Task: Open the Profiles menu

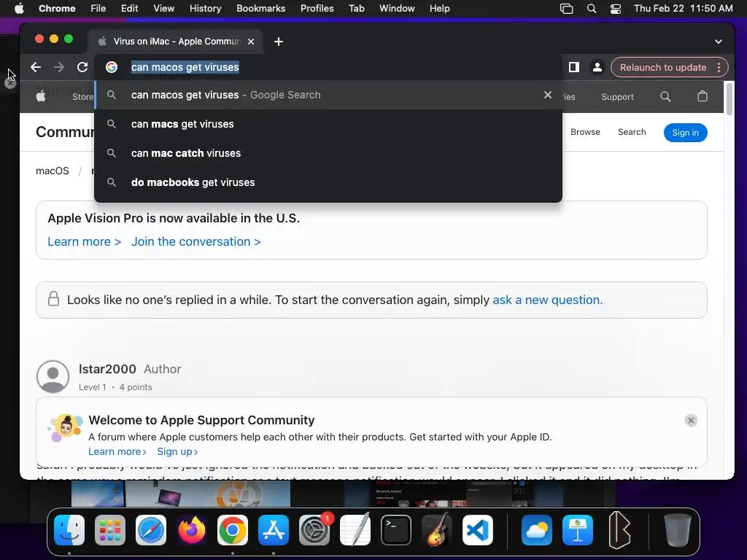Action: point(317,8)
